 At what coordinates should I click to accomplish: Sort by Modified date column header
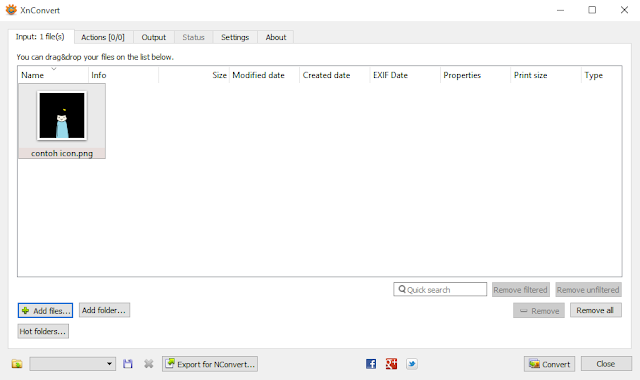[264, 75]
